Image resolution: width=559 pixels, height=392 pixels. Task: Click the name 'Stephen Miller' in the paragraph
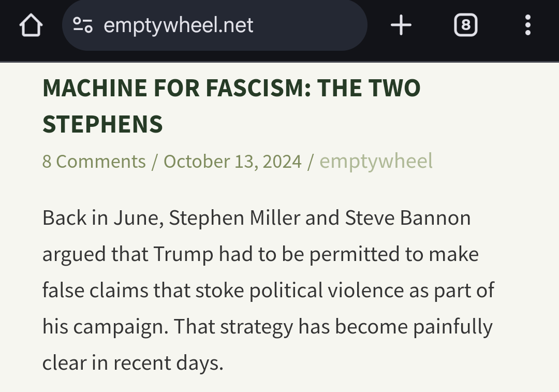coord(234,218)
